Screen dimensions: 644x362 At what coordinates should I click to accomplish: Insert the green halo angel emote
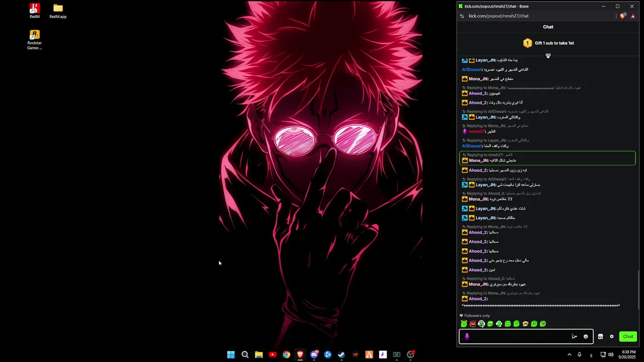(464, 324)
